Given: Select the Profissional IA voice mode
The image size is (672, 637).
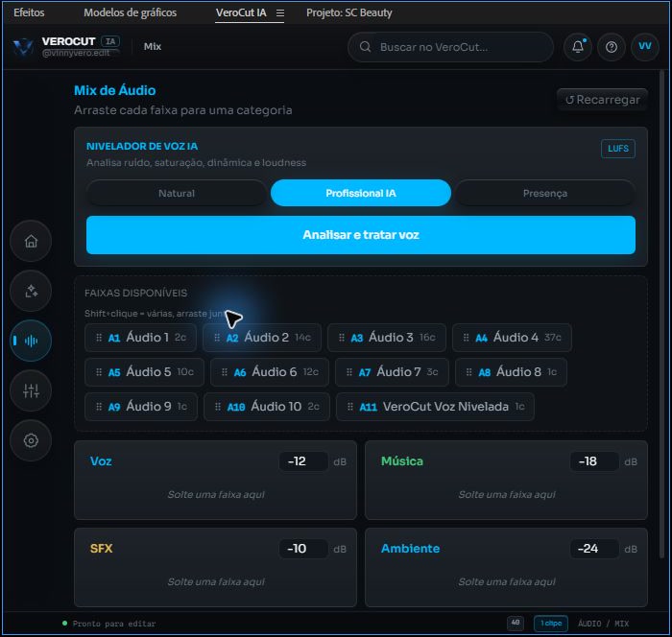Looking at the screenshot, I should [x=361, y=193].
